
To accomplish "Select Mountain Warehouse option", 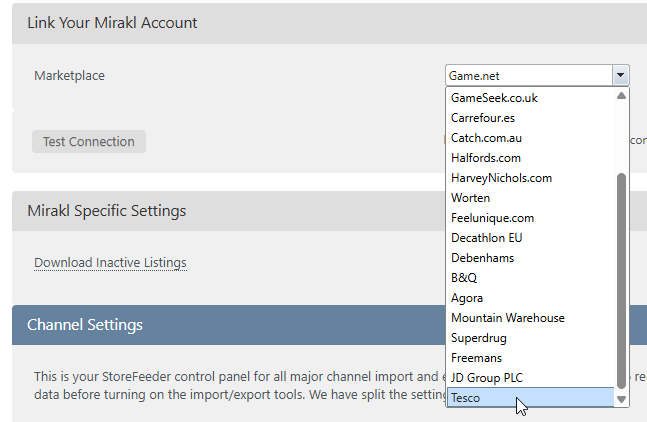I will 530,318.
